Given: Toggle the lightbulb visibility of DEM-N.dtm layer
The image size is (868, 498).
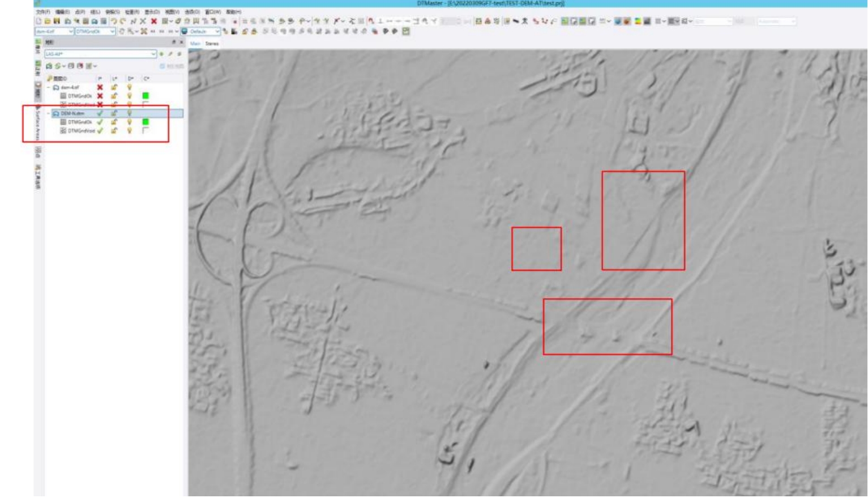Looking at the screenshot, I should click(x=130, y=113).
